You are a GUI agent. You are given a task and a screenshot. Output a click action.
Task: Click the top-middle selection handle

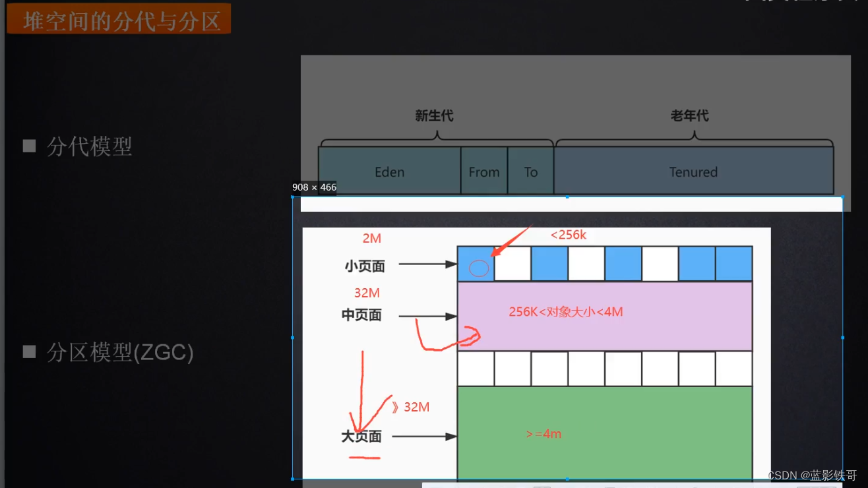568,197
